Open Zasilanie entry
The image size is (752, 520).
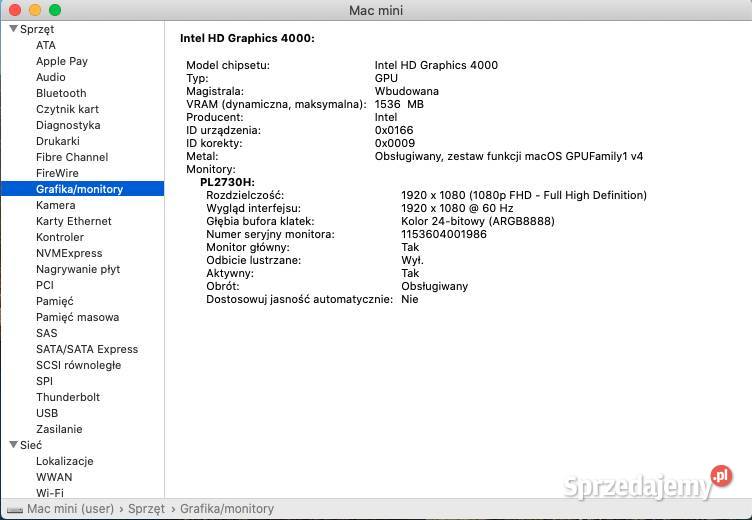click(59, 429)
